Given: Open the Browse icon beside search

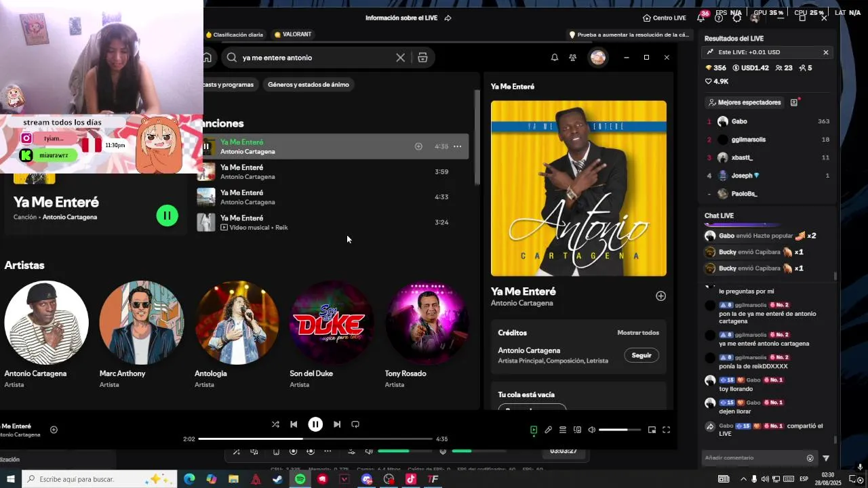Looking at the screenshot, I should [422, 58].
